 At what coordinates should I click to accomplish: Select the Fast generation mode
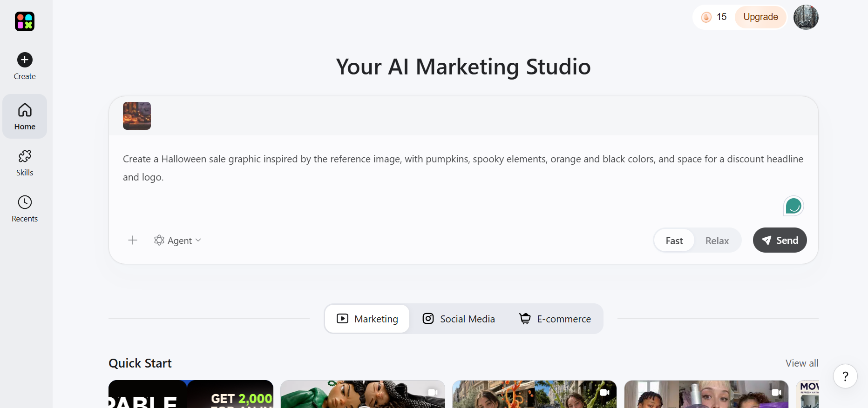coord(674,241)
